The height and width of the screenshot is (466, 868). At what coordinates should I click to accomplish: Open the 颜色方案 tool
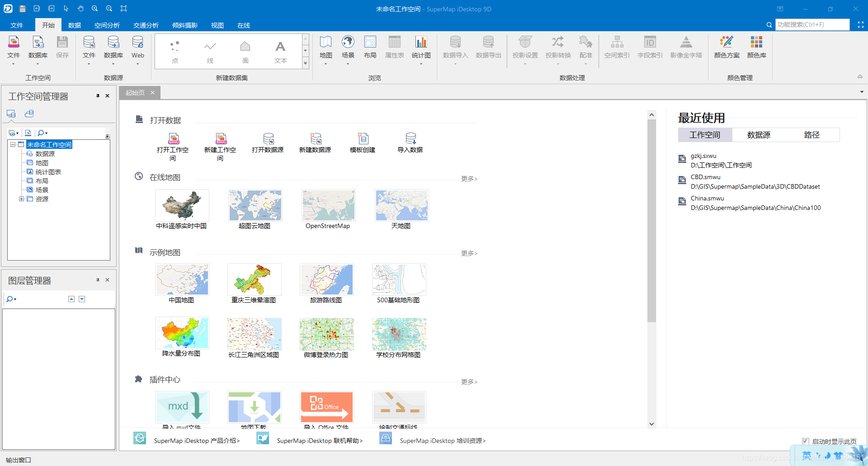click(x=726, y=47)
